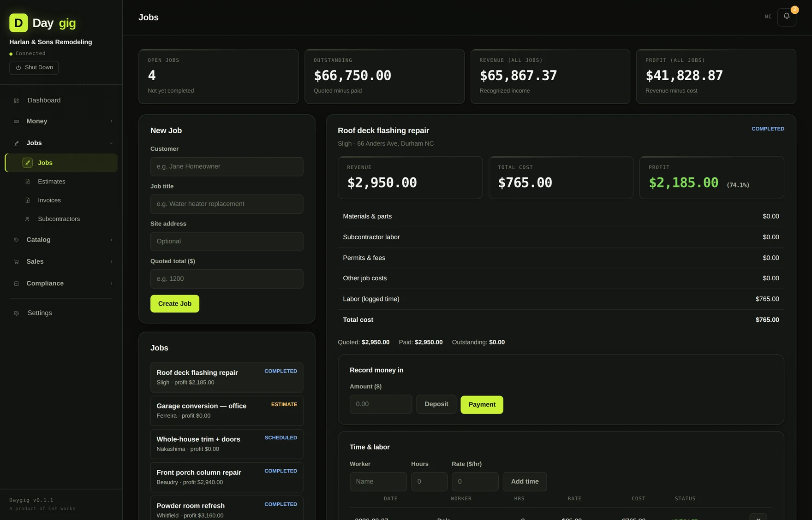Focus the Rate ($/hr) input field
Screen dimensions: 812x520
475,482
